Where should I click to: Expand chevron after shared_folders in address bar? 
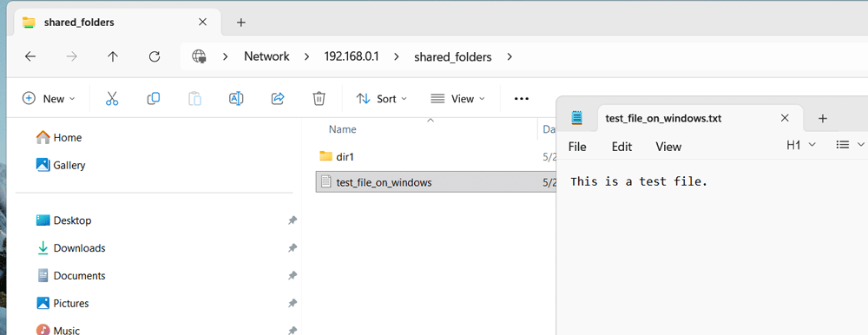(x=510, y=56)
